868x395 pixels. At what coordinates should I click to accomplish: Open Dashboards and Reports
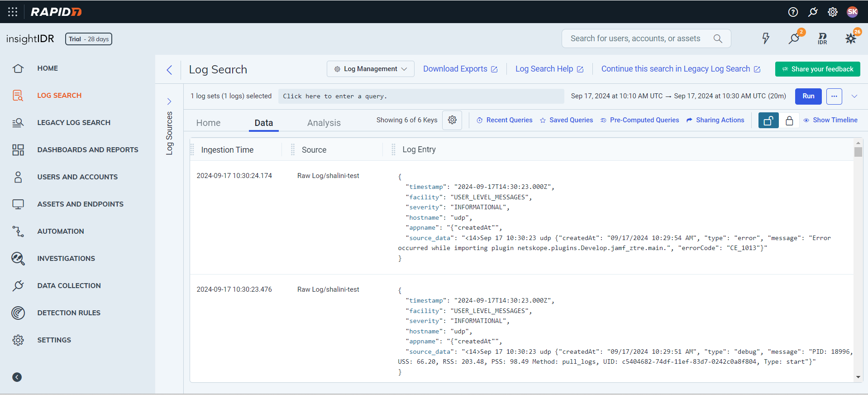click(x=88, y=150)
